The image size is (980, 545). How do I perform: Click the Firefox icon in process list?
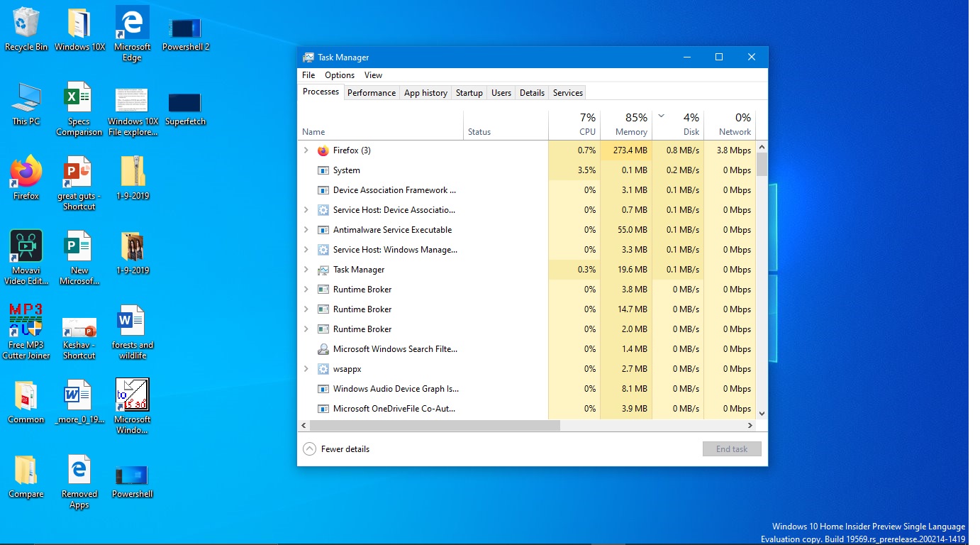click(323, 150)
